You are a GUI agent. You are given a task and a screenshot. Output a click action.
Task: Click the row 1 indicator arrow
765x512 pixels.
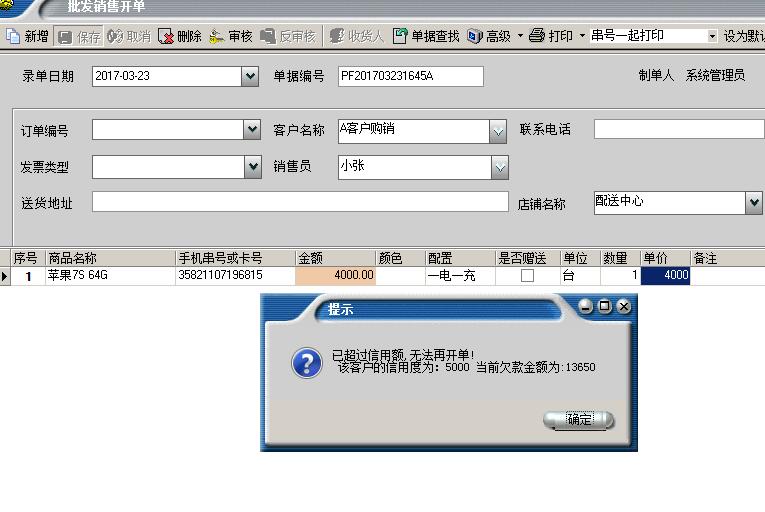click(4, 276)
